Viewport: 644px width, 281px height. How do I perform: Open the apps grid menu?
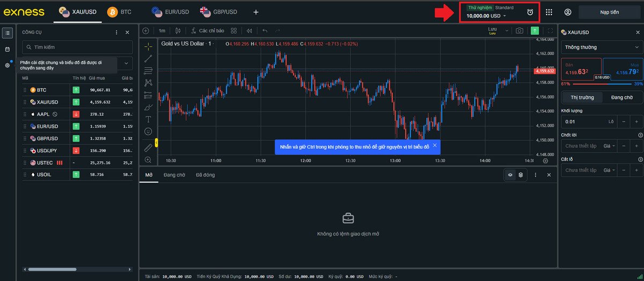[x=549, y=12]
